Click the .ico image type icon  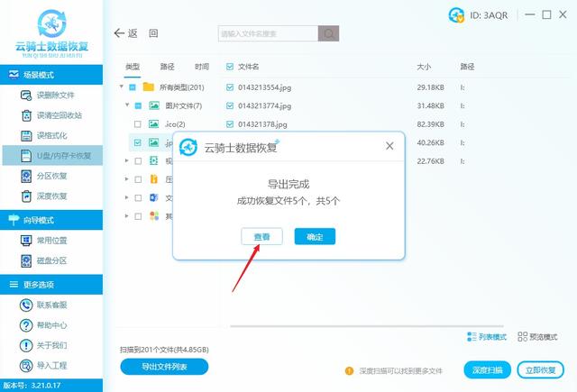tap(153, 124)
